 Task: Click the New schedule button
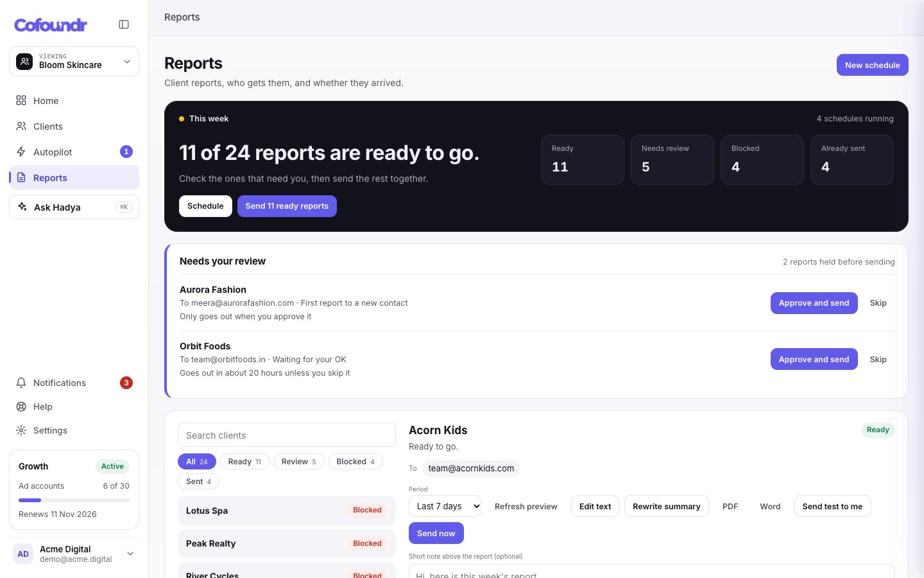(872, 65)
